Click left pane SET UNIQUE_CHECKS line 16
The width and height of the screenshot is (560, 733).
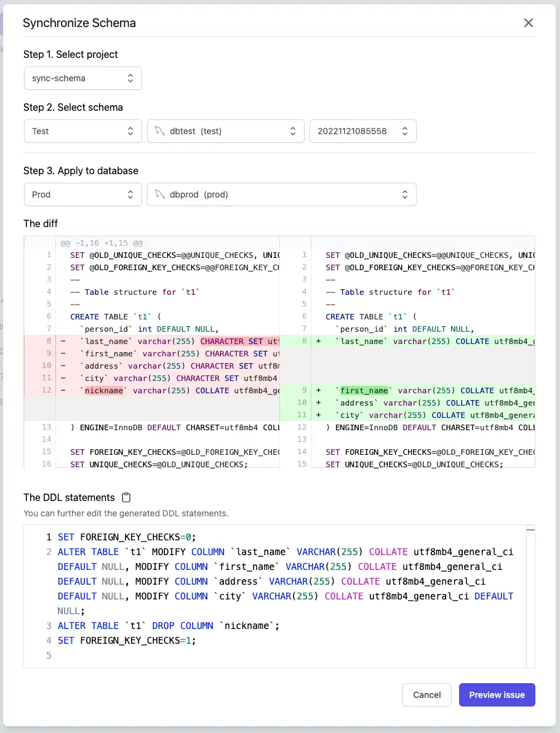pyautogui.click(x=159, y=464)
